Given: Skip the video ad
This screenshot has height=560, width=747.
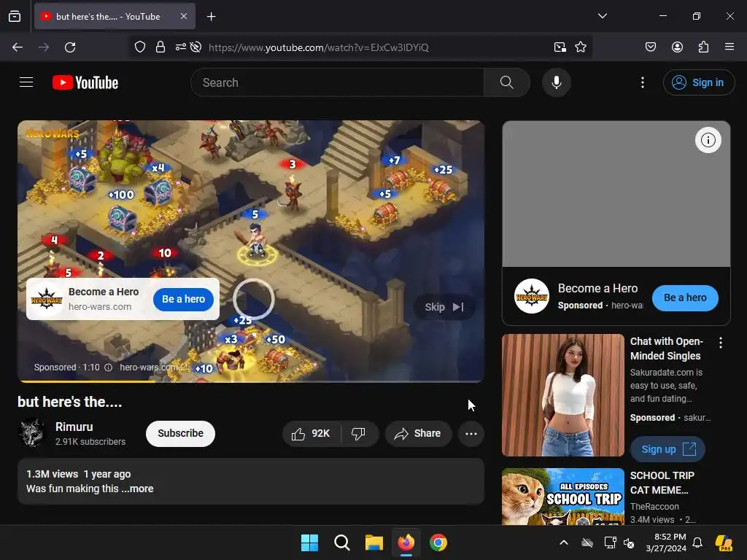Looking at the screenshot, I should pos(444,307).
